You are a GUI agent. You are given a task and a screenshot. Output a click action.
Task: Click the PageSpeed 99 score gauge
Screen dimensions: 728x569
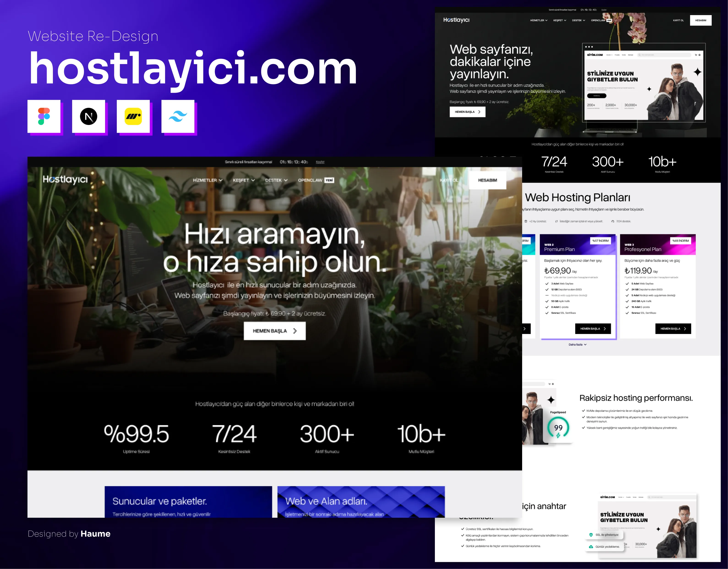(558, 428)
